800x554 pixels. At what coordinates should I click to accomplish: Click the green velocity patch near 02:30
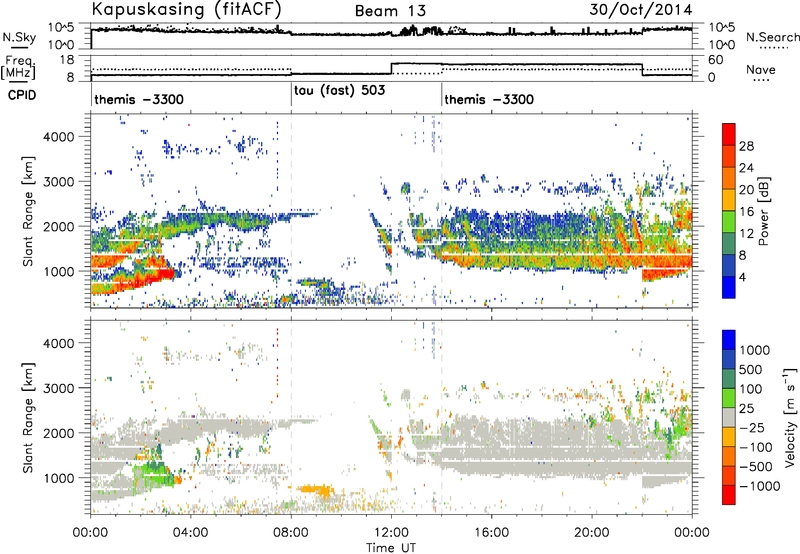pyautogui.click(x=152, y=473)
